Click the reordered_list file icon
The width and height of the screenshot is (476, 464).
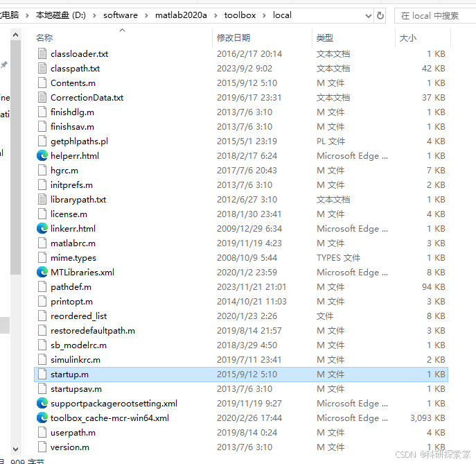pyautogui.click(x=42, y=316)
